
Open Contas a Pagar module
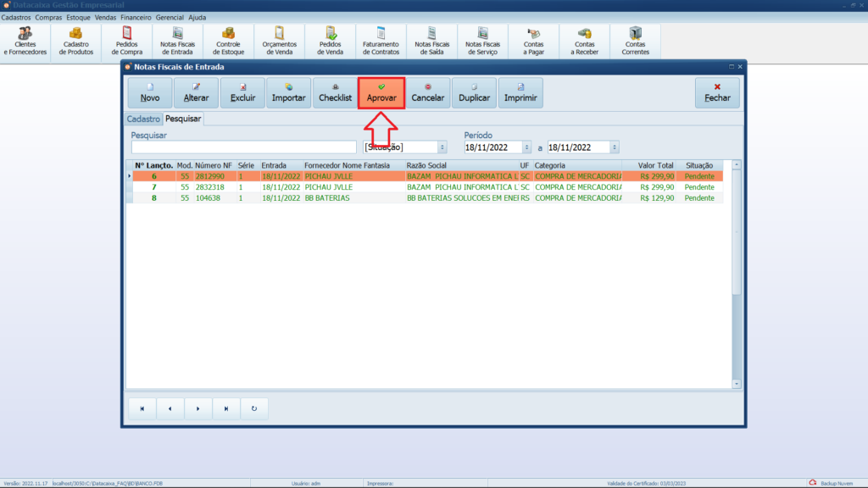click(x=534, y=41)
